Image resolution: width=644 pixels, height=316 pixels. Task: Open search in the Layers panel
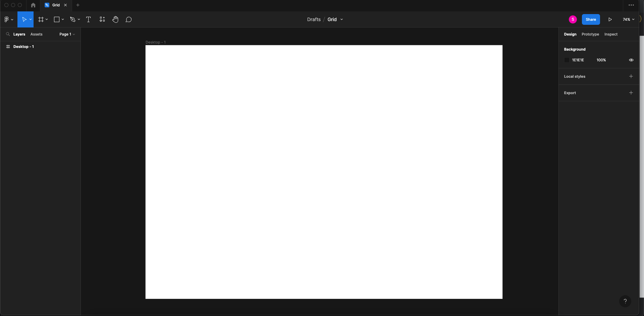[x=7, y=34]
